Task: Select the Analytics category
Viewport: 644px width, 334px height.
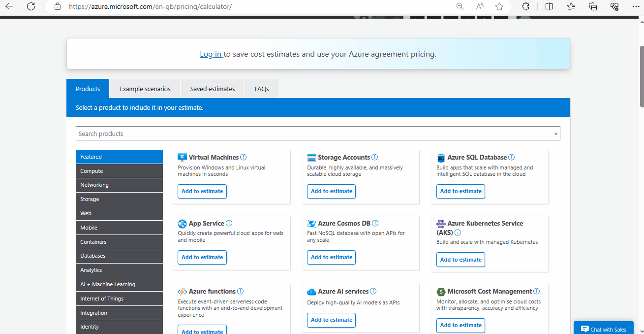Action: (119, 270)
